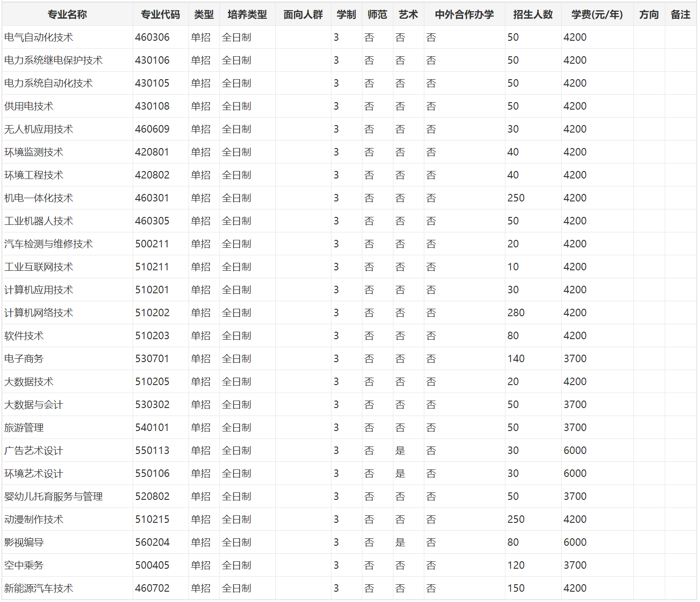Click 是 art value in 环境艺术设计 row

coord(400,473)
